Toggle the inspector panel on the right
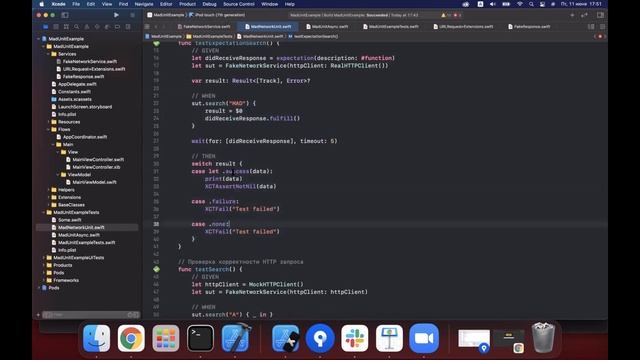This screenshot has height=360, width=640. [x=600, y=15]
